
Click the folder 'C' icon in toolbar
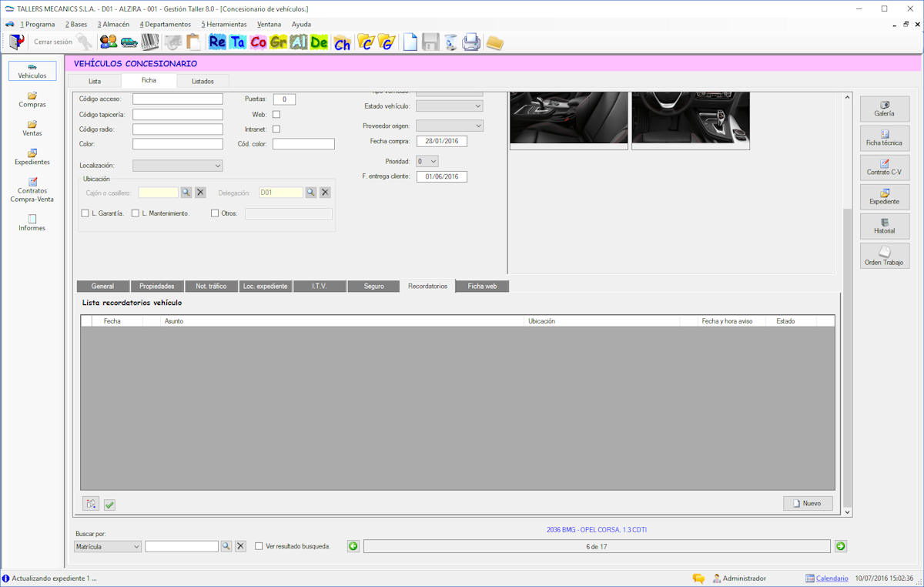point(367,42)
